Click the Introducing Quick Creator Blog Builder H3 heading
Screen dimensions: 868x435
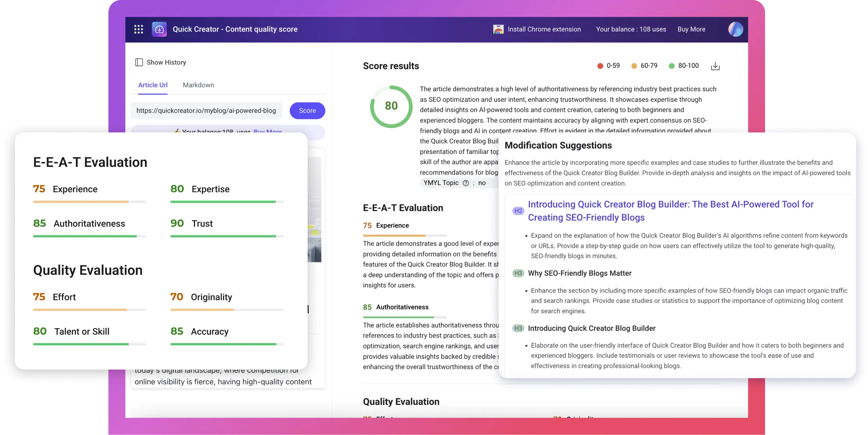(592, 328)
